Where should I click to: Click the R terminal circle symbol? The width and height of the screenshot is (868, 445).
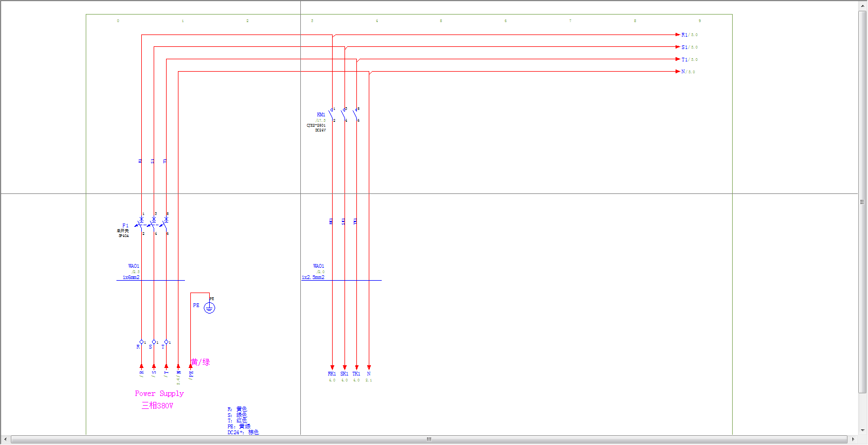pos(141,342)
